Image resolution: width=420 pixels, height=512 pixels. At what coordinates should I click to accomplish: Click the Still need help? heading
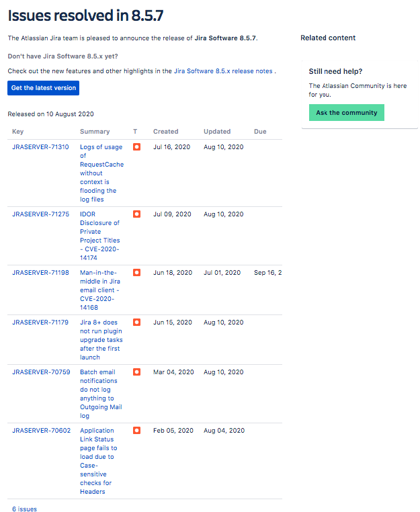(335, 71)
